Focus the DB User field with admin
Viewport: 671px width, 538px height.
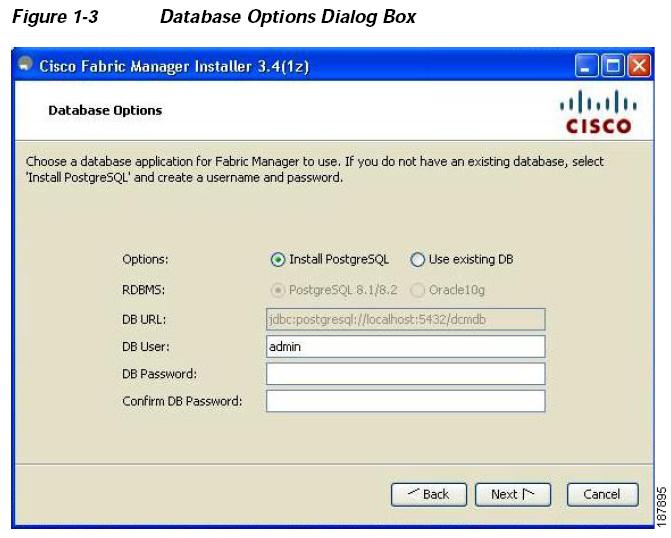coord(406,346)
